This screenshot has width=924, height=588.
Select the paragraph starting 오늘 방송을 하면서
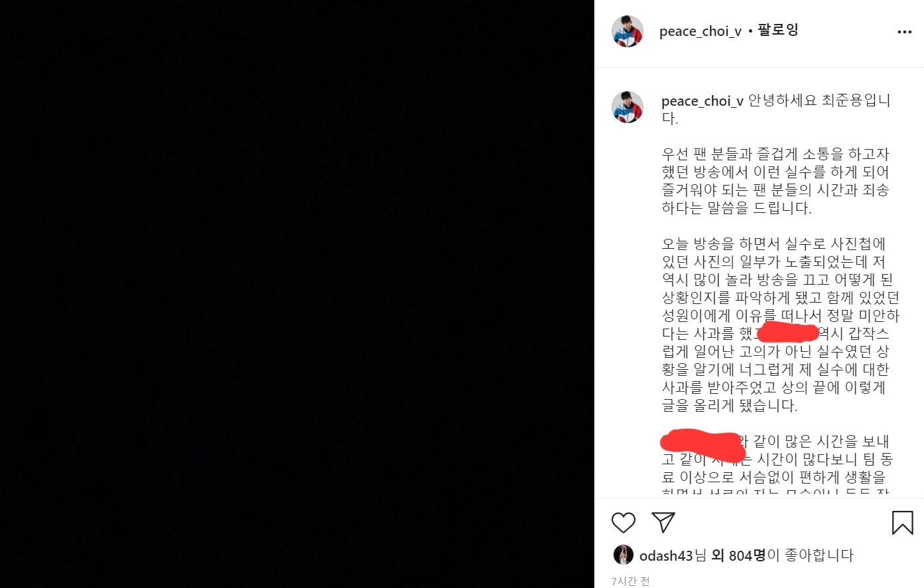[x=780, y=325]
